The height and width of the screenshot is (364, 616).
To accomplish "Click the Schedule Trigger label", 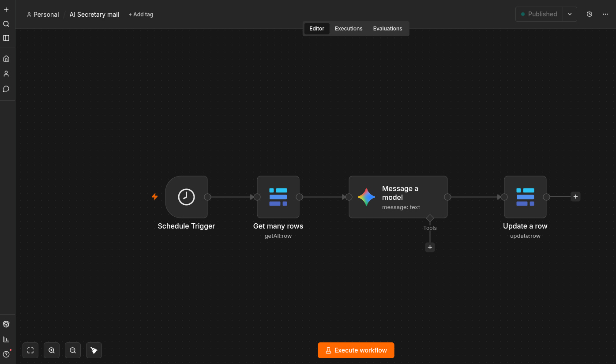I will [186, 226].
